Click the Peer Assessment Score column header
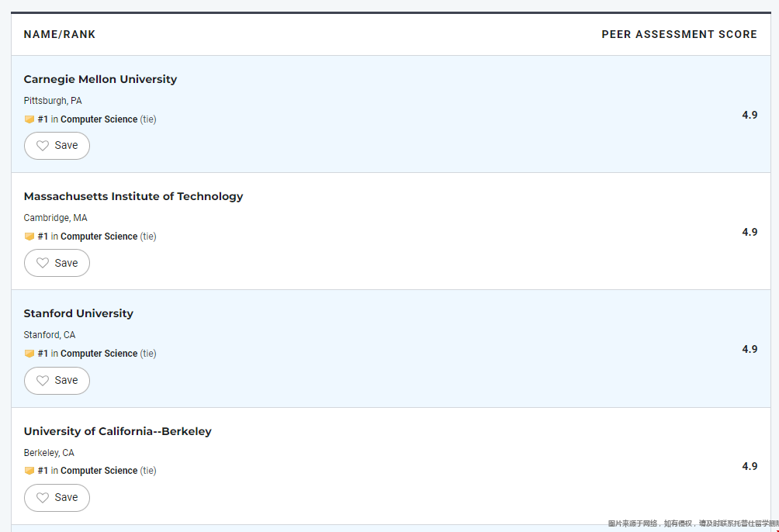This screenshot has width=779, height=532. [679, 34]
